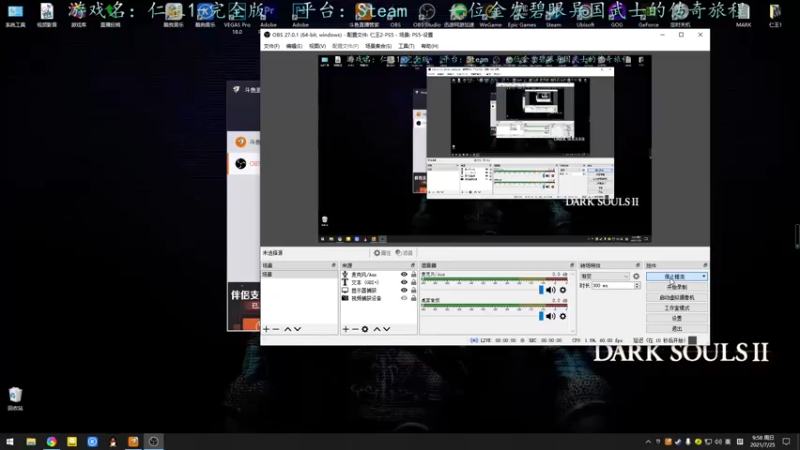Open source properties gear in Sources panel
This screenshot has height=450, width=800.
point(365,329)
